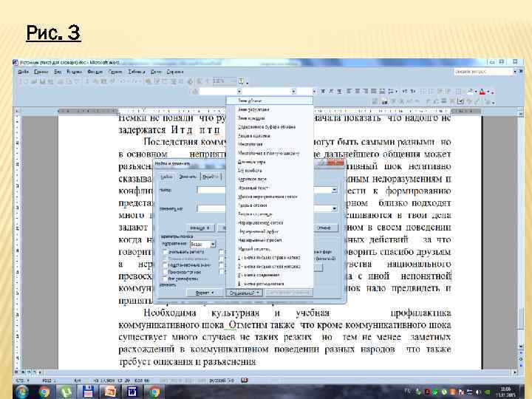Click the Italic button in formatting toolbar
The width and height of the screenshot is (532, 399).
coord(331,92)
